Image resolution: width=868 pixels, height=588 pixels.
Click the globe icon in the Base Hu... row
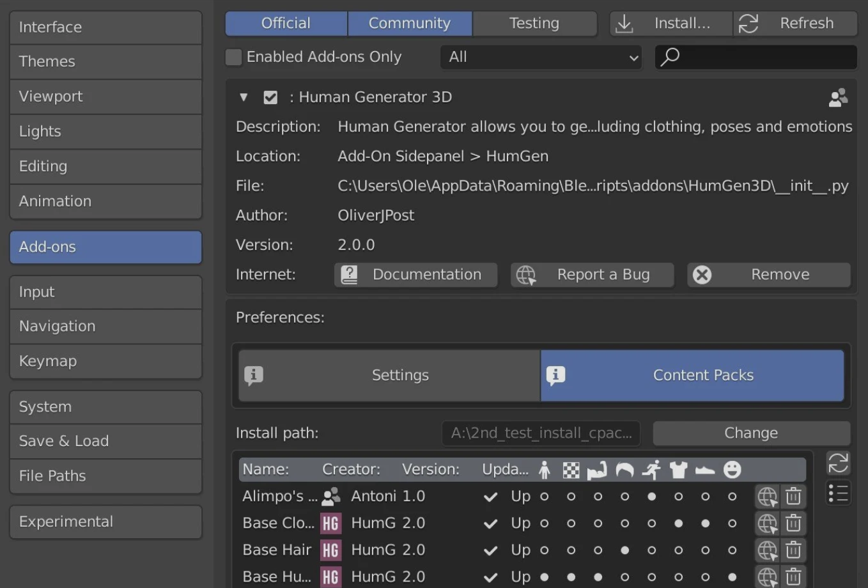[x=767, y=577]
